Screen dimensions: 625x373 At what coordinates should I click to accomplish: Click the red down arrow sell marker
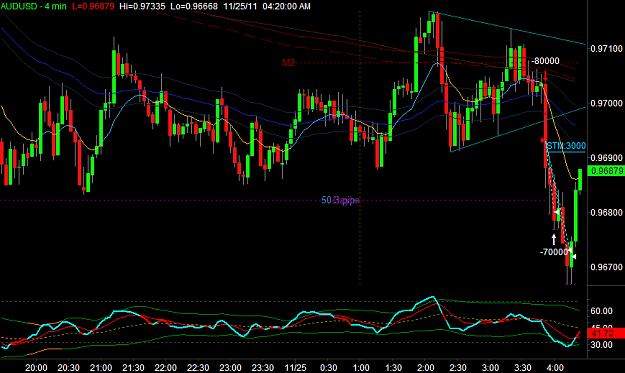point(545,77)
